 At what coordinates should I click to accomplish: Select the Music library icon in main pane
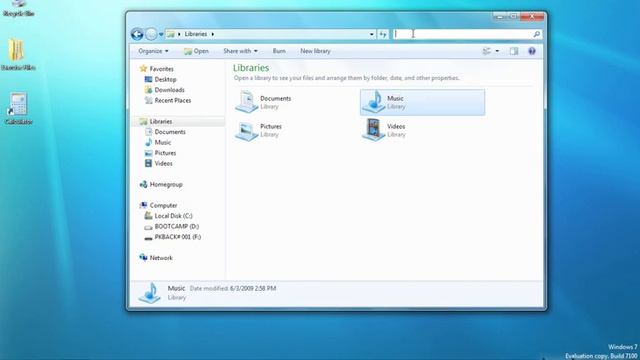click(373, 102)
